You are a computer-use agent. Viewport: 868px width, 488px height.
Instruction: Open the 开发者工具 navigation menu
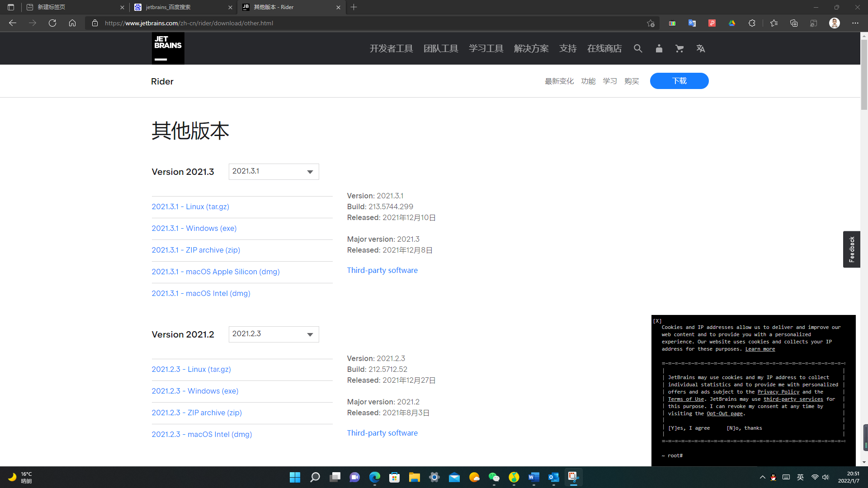pyautogui.click(x=391, y=48)
